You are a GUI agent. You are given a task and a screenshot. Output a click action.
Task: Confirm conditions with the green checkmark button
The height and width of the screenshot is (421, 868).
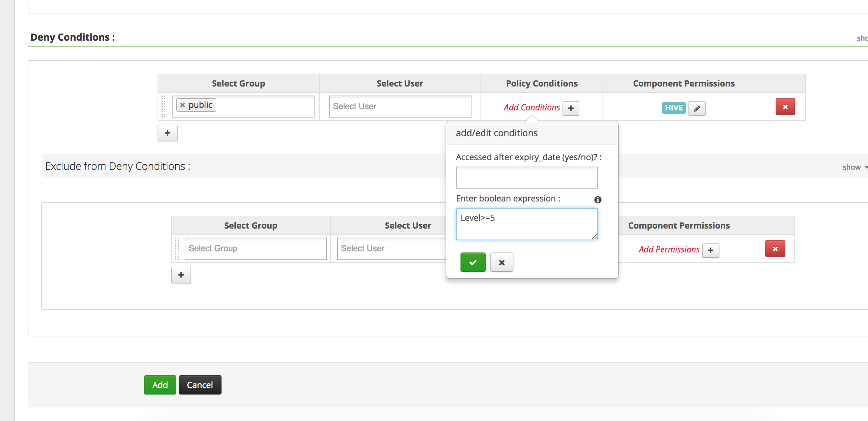tap(472, 262)
